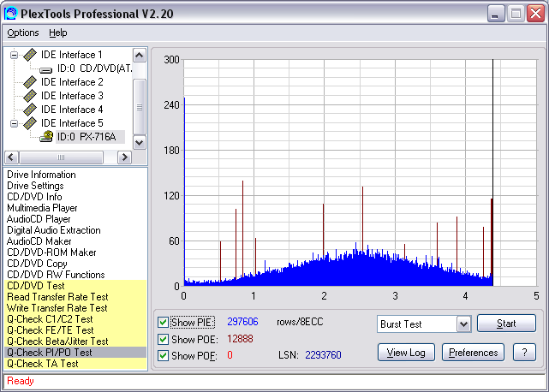The width and height of the screenshot is (549, 392).
Task: Select the ID:0 CD/DVD(AT. tree item
Action: tap(94, 68)
